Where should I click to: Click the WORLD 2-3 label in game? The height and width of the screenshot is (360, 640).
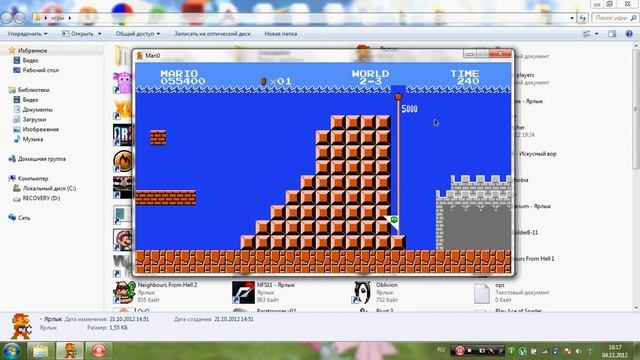pyautogui.click(x=370, y=77)
